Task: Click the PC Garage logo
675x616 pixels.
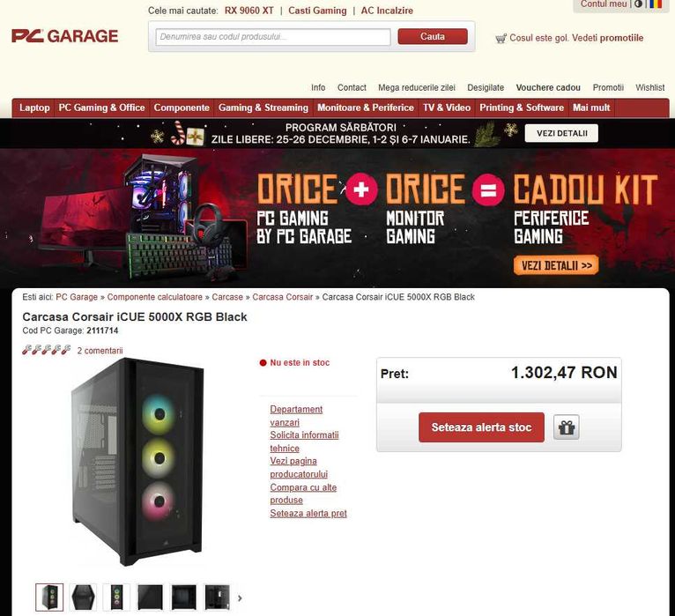Action: point(64,36)
